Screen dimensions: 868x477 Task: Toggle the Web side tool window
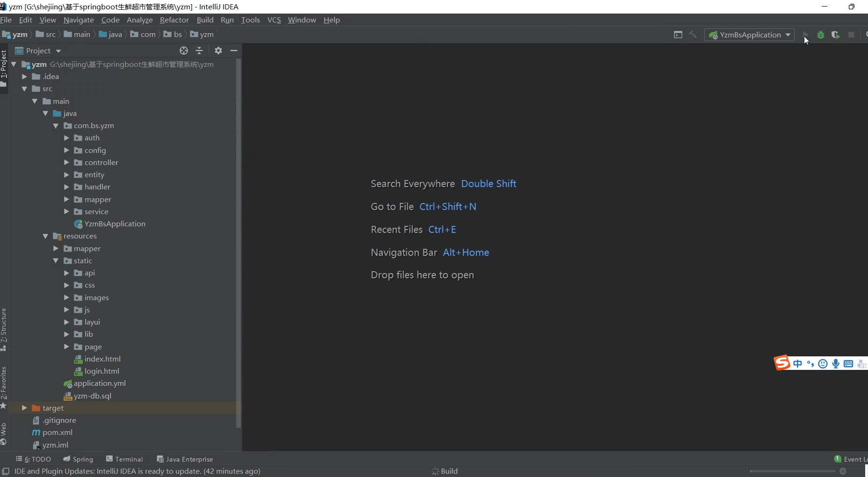point(4,434)
